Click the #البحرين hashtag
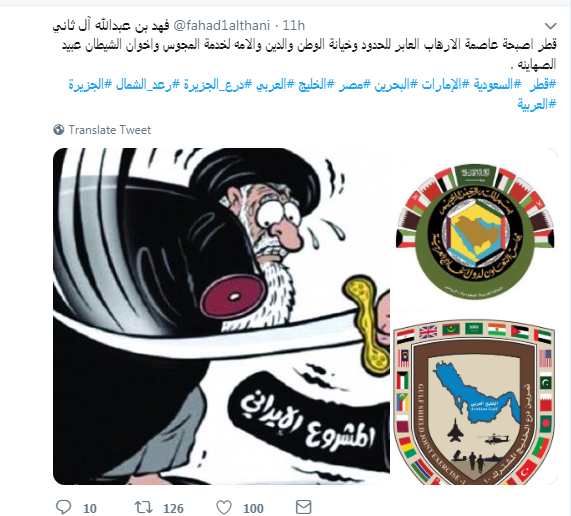 390,85
